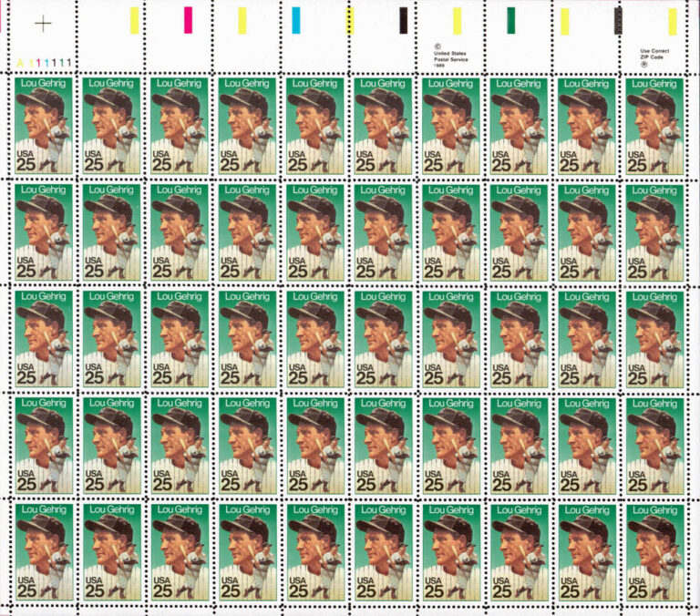Click the green color bar

coord(510,21)
